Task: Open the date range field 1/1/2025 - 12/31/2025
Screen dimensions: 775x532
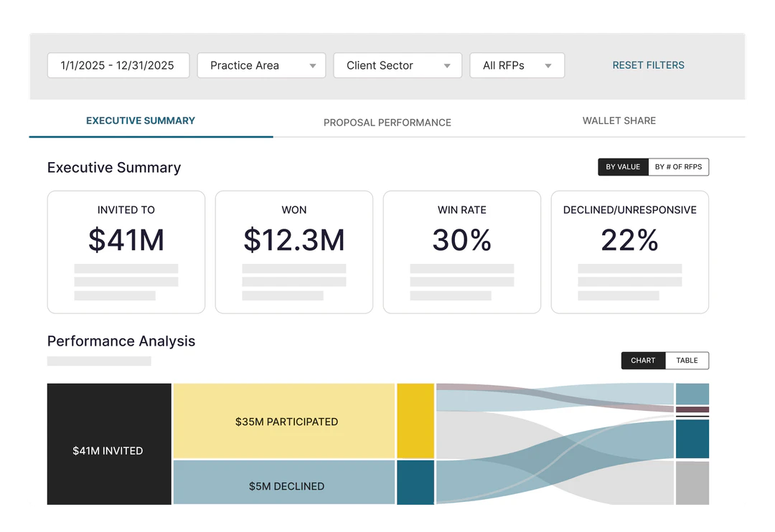Action: [x=118, y=65]
